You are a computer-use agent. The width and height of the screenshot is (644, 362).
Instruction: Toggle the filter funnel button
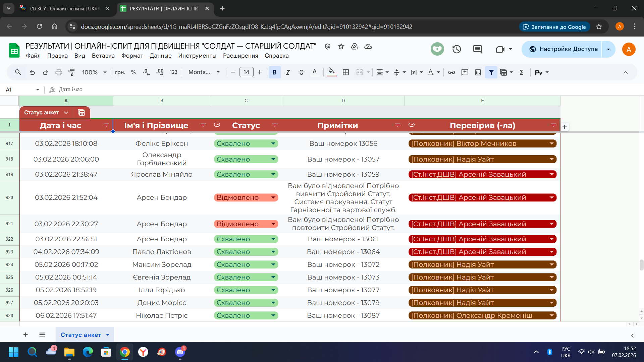491,72
